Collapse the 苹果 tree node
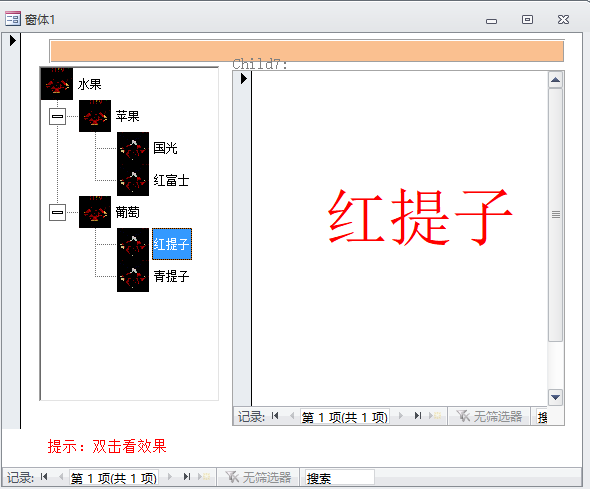Viewport: 590px width, 489px height. [58, 116]
